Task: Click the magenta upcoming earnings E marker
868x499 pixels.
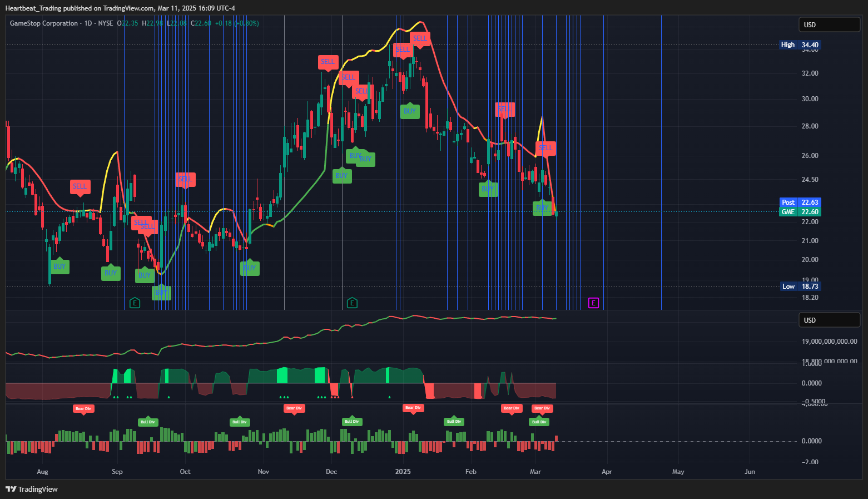Action: click(594, 303)
